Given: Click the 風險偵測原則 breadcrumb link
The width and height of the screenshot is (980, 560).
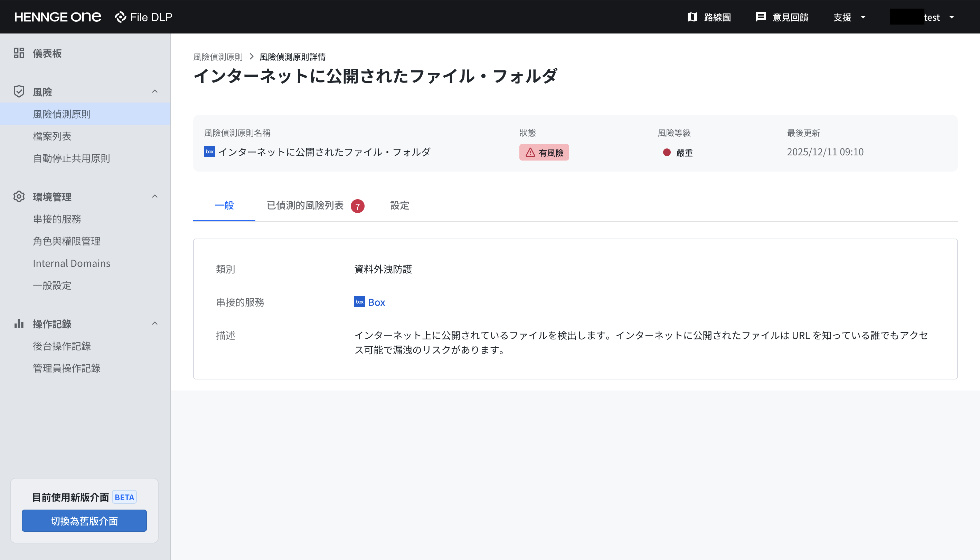Looking at the screenshot, I should (218, 57).
